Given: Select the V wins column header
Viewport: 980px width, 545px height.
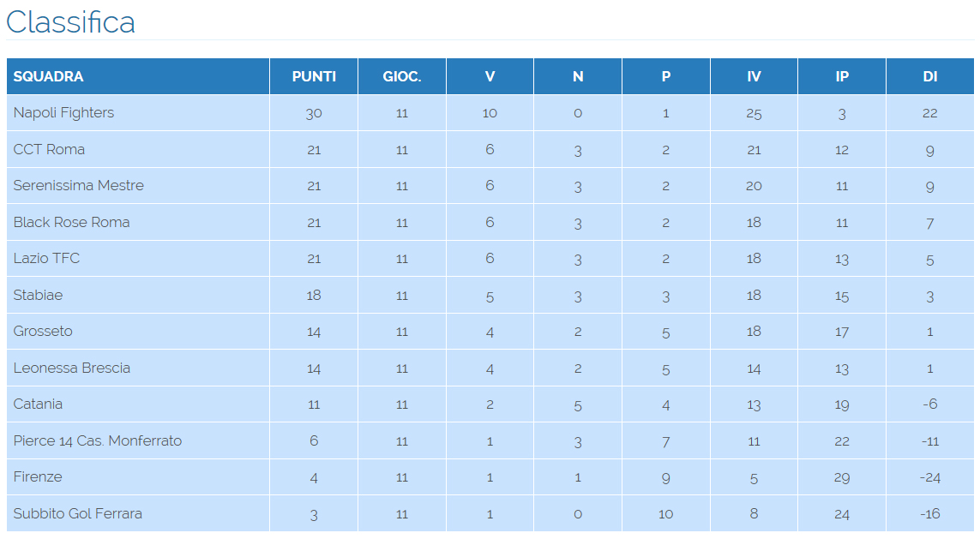Looking at the screenshot, I should click(490, 76).
